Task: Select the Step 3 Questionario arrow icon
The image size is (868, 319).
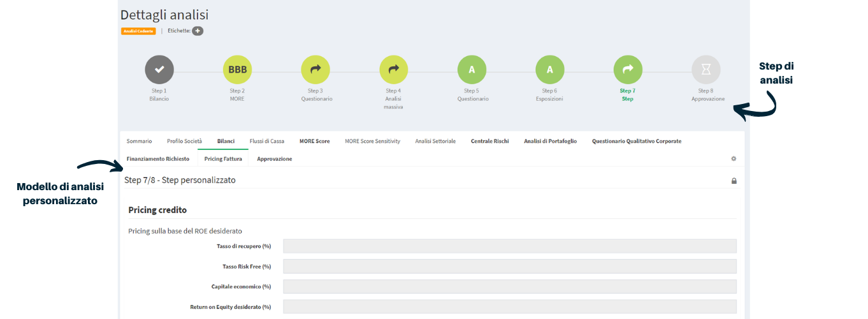Action: coord(315,70)
